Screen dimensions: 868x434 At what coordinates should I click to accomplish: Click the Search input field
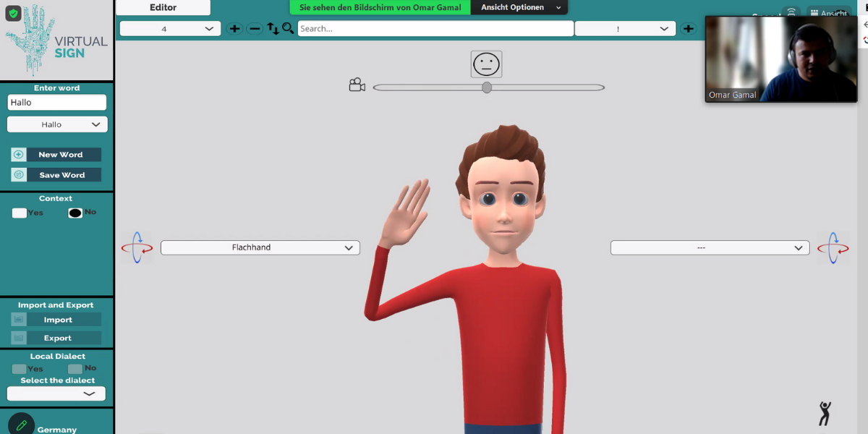[435, 28]
